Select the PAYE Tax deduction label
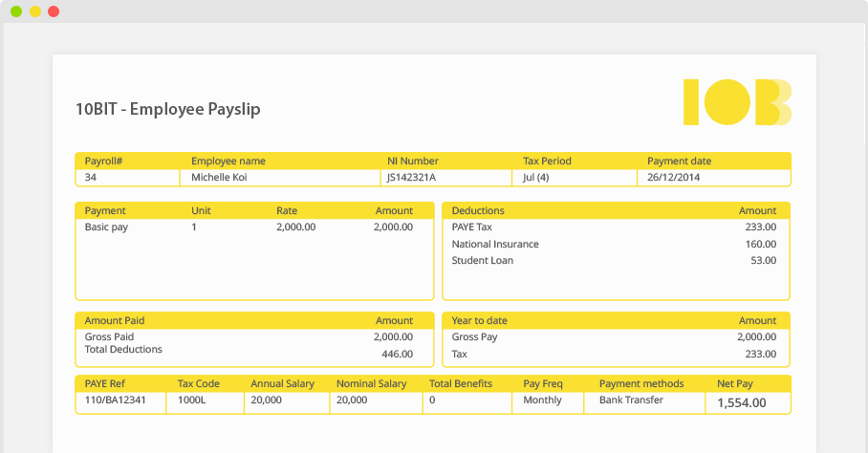 tap(471, 226)
